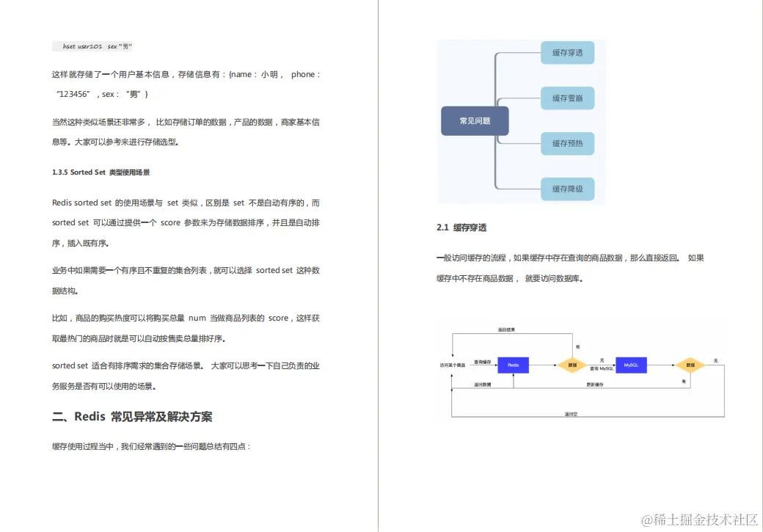Click the line '缓存使用过程当中，我们经常遇到的'
The width and height of the screenshot is (763, 532).
tap(151, 446)
